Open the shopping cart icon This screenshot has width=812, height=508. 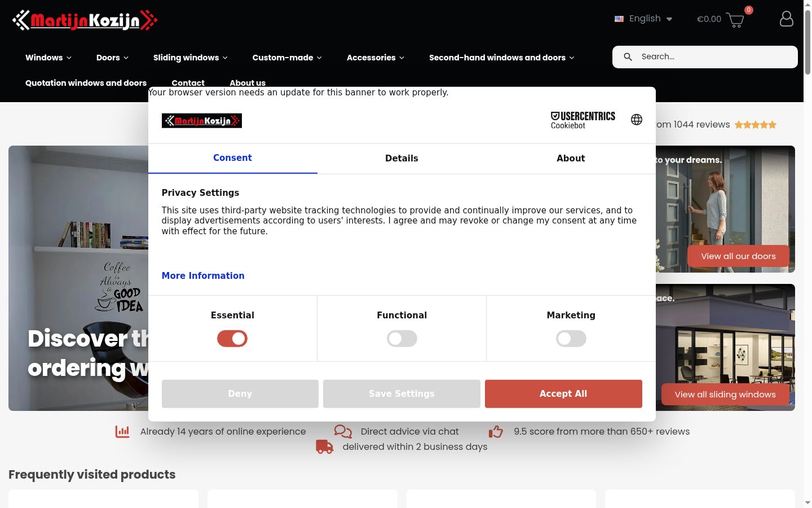[x=735, y=20]
